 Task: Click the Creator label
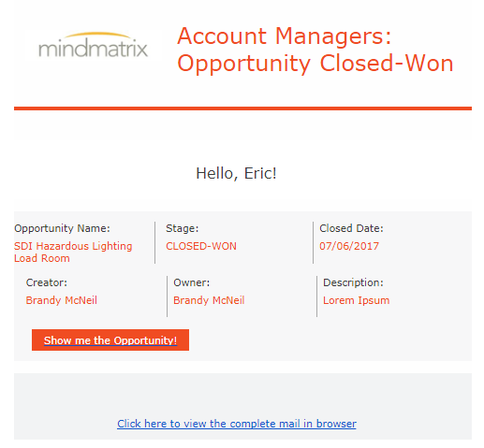tap(47, 282)
